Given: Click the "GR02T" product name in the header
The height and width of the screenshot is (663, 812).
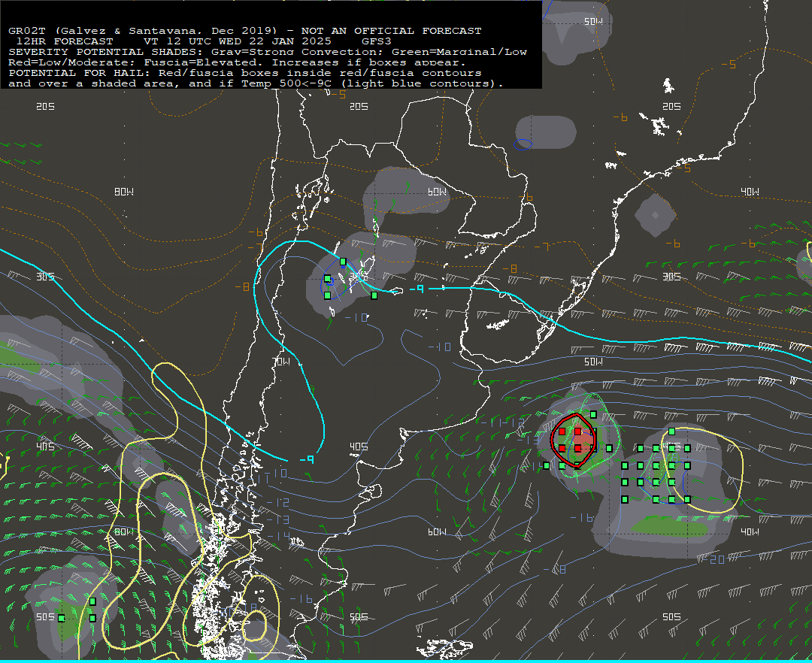Looking at the screenshot, I should [26, 31].
